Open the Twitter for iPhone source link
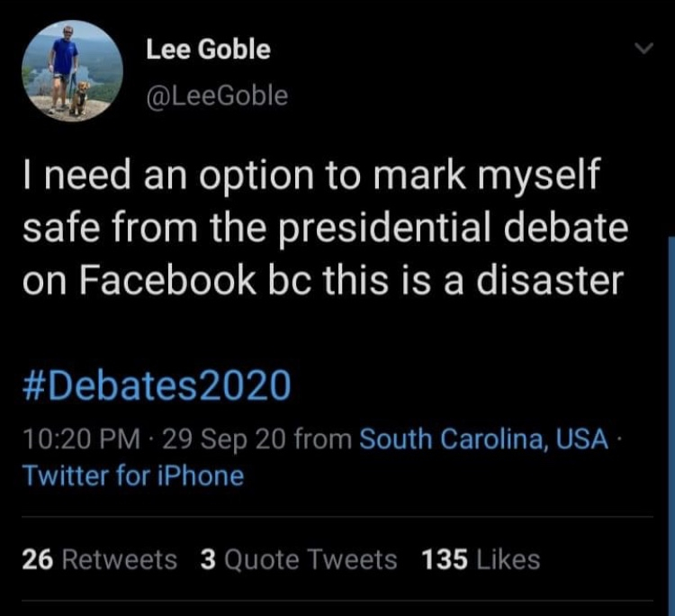This screenshot has height=616, width=675. 131,475
